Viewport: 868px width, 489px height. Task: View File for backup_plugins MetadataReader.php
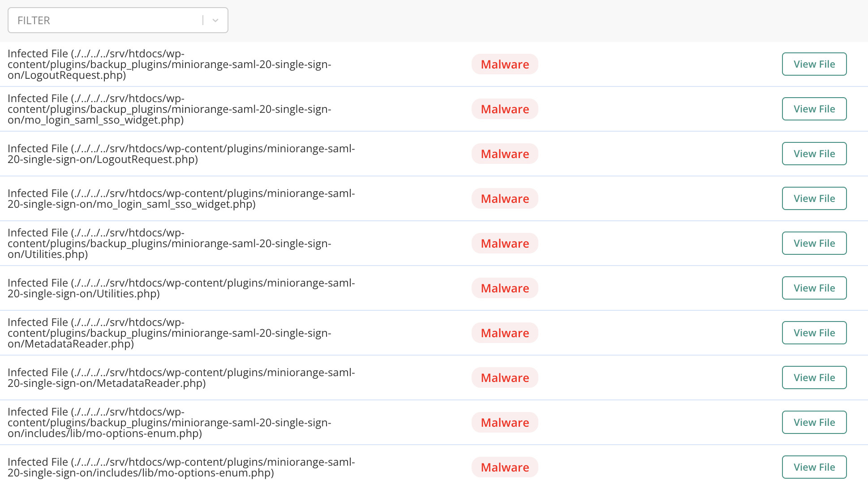814,333
